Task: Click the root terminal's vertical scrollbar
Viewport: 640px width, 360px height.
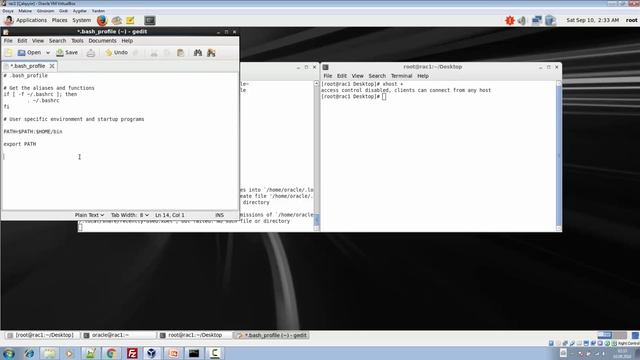Action: 559,156
